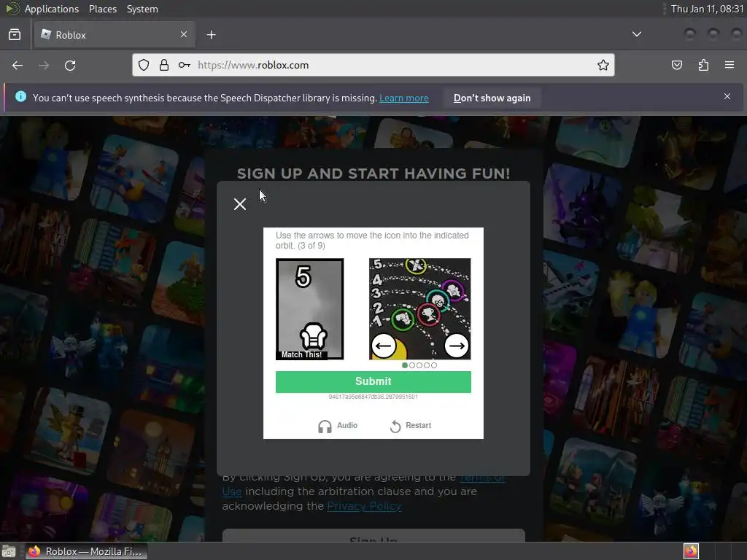Click the Match This! image panel
Image resolution: width=747 pixels, height=560 pixels.
coord(309,309)
